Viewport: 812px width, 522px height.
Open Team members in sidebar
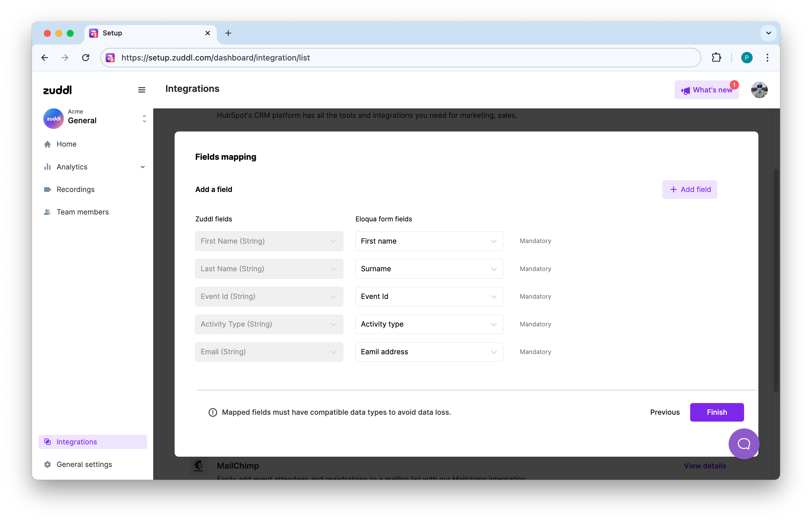pyautogui.click(x=82, y=212)
